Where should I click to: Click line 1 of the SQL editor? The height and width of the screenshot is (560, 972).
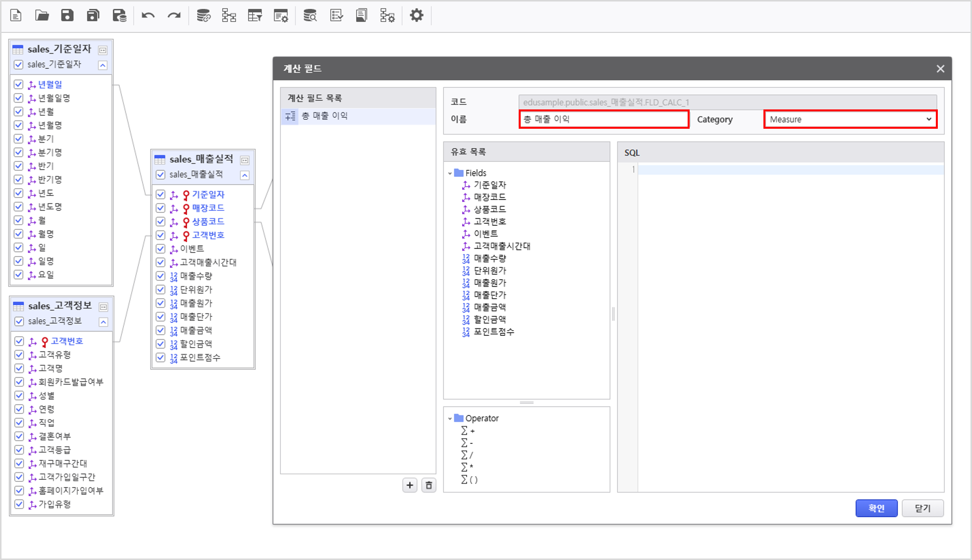coord(791,170)
